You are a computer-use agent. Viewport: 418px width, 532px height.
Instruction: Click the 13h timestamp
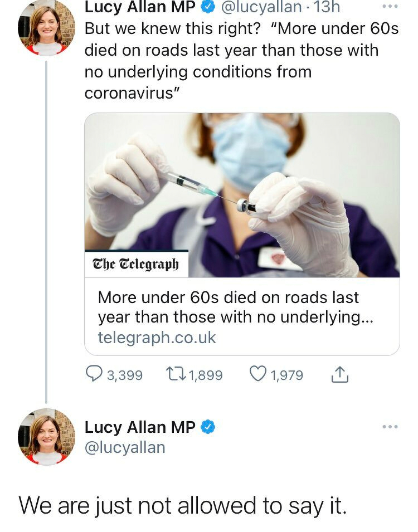[327, 8]
